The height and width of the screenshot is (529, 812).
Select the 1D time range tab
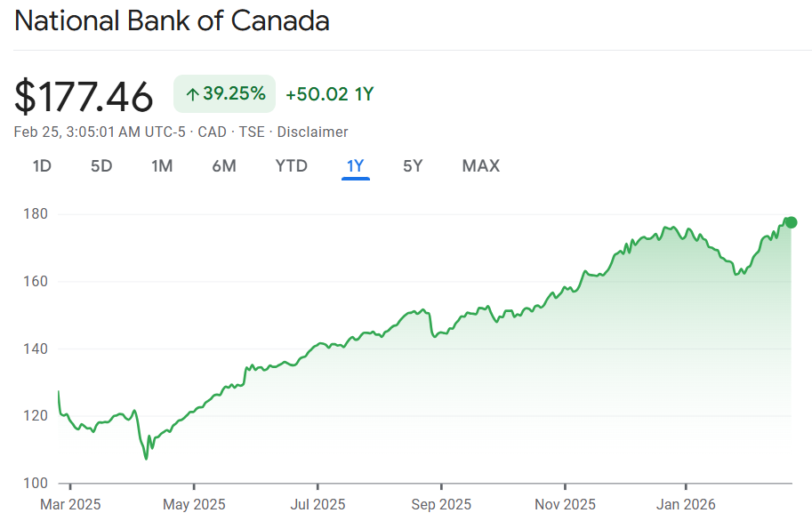point(42,165)
